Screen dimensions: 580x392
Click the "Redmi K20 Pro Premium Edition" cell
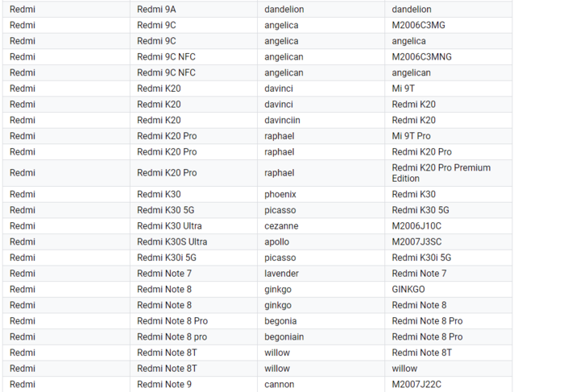tap(441, 173)
